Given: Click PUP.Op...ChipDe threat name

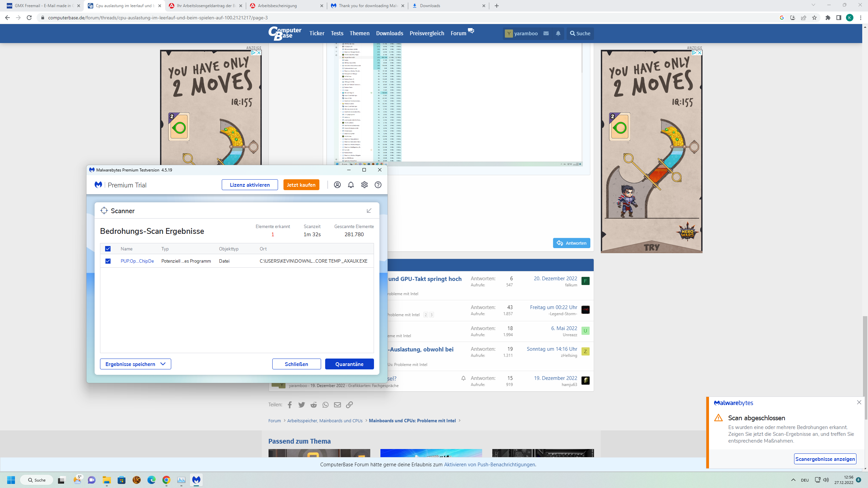Looking at the screenshot, I should (x=137, y=261).
